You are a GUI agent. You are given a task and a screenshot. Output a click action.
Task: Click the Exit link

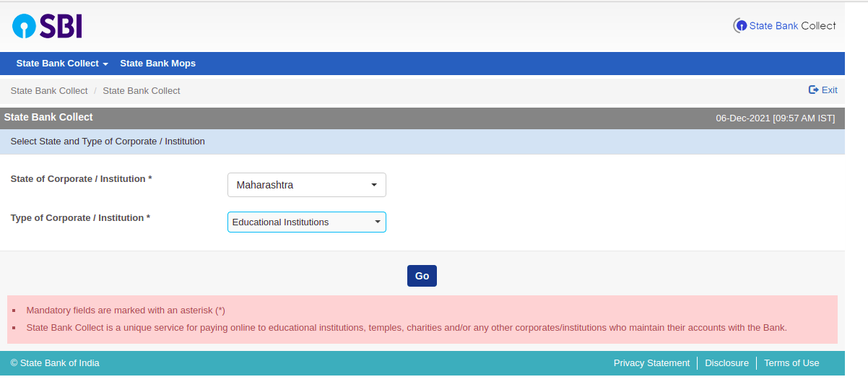point(823,90)
